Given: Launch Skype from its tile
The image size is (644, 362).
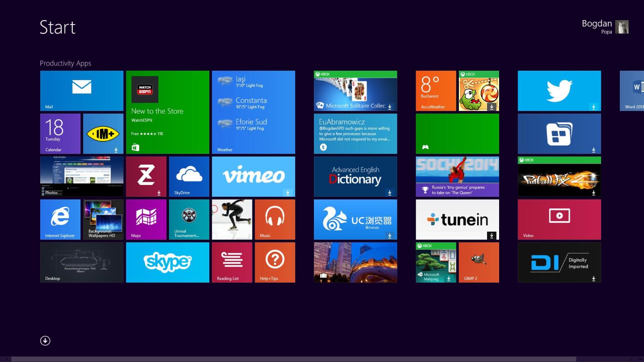Looking at the screenshot, I should point(167,262).
